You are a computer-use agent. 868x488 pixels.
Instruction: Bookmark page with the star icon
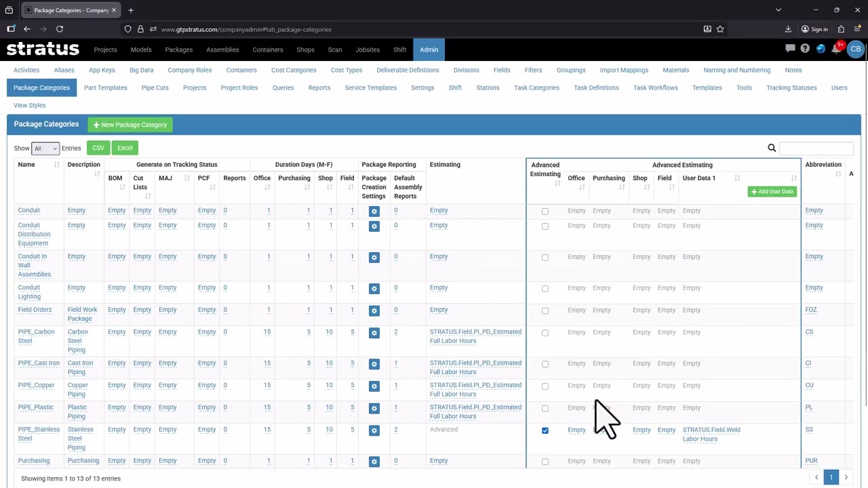pos(720,29)
